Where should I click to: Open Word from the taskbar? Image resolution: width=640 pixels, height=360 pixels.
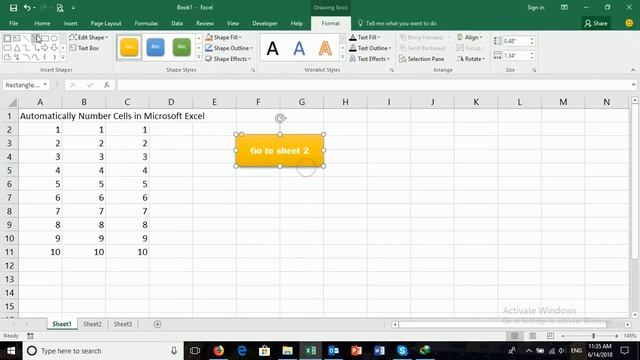pyautogui.click(x=379, y=351)
